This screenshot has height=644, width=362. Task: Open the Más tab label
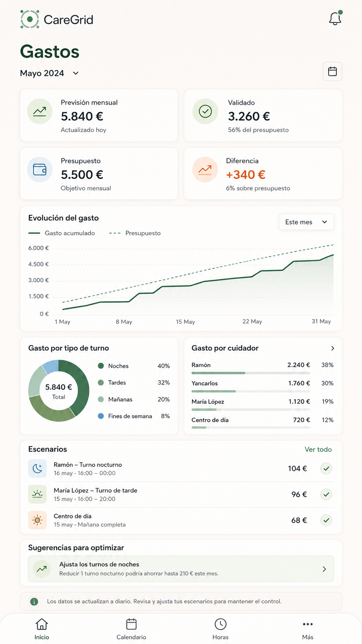308,637
